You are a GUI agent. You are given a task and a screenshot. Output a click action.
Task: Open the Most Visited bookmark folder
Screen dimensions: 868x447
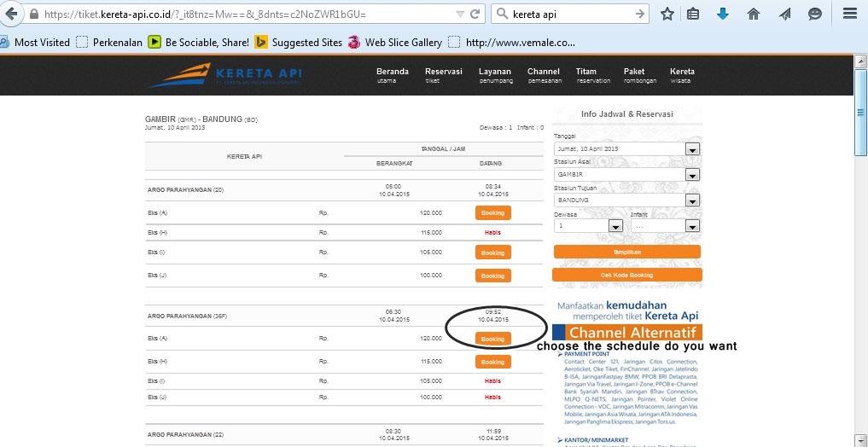[x=36, y=42]
